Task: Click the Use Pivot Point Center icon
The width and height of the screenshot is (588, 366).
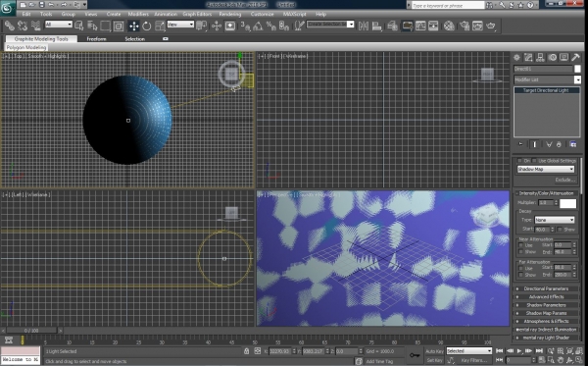Action: (202, 26)
